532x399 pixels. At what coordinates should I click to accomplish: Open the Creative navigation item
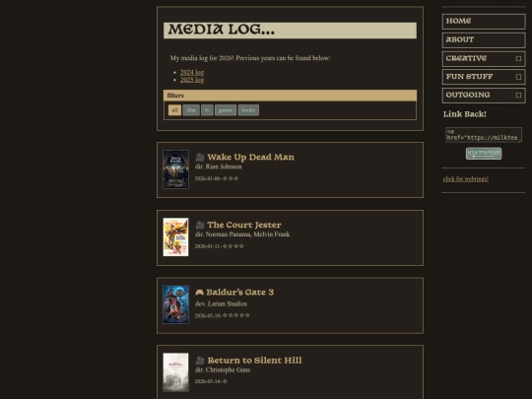tap(484, 58)
